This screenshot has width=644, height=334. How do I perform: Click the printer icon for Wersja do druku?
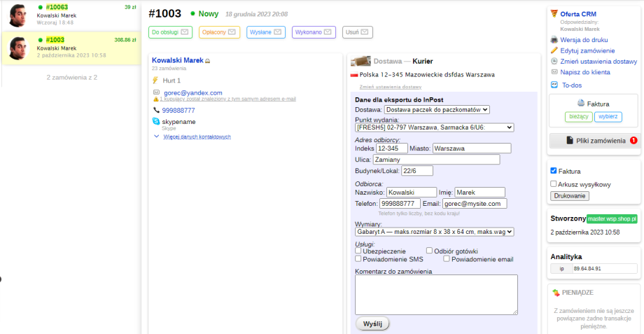554,40
